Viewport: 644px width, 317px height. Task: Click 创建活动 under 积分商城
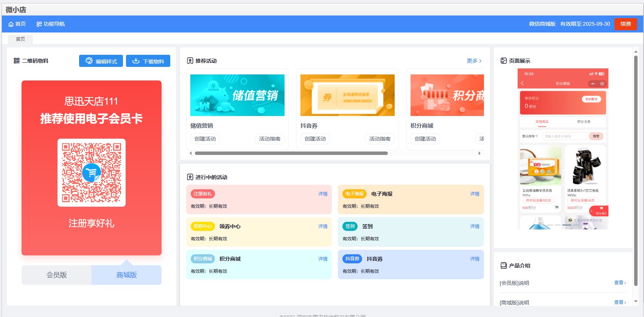(x=425, y=139)
